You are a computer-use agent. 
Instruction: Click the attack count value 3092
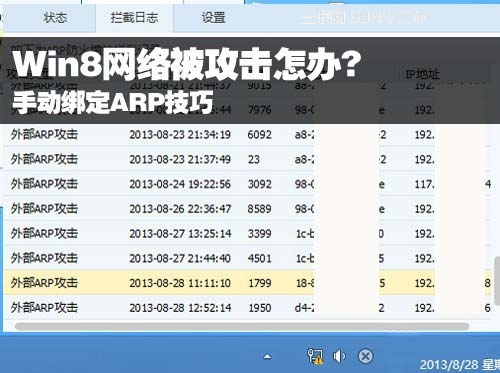click(x=259, y=184)
